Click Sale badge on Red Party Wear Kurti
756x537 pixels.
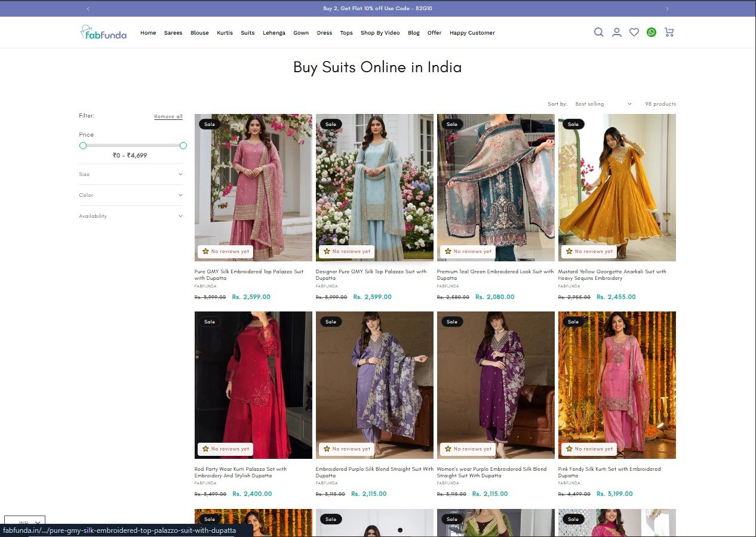210,322
